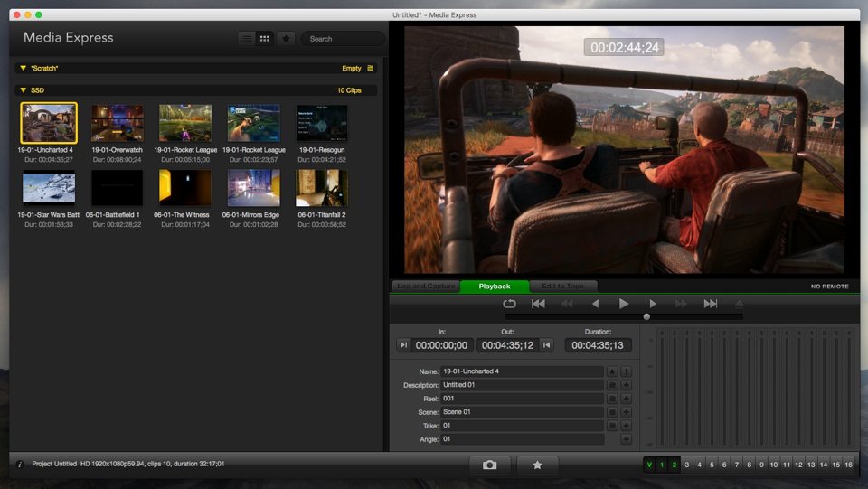Click the 00:02:44;24 timecode overlay

pyautogui.click(x=624, y=48)
